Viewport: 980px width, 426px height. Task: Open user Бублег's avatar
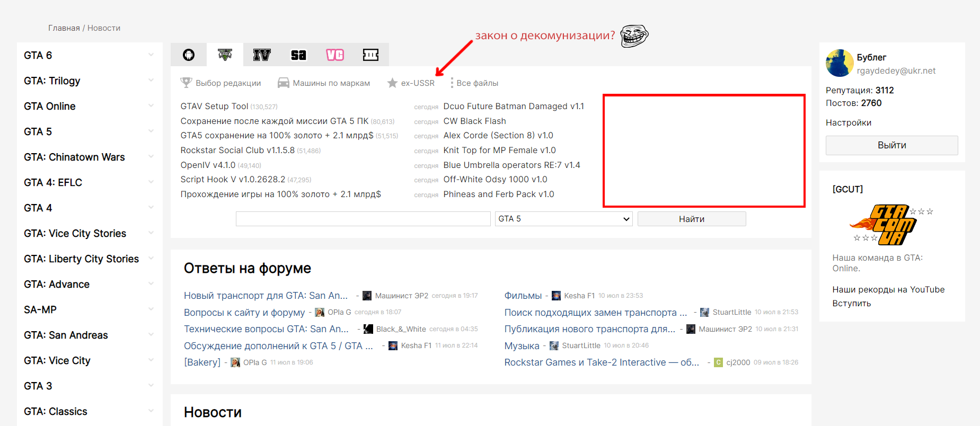(840, 63)
